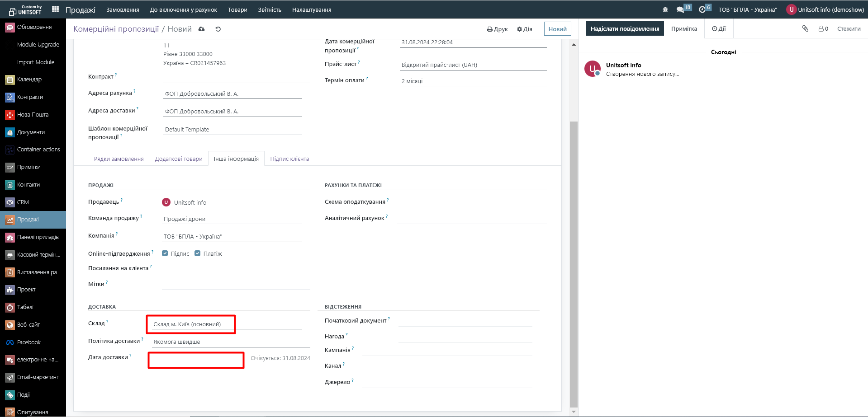The height and width of the screenshot is (417, 868).
Task: Open CRM from the sidebar
Action: pos(23,202)
